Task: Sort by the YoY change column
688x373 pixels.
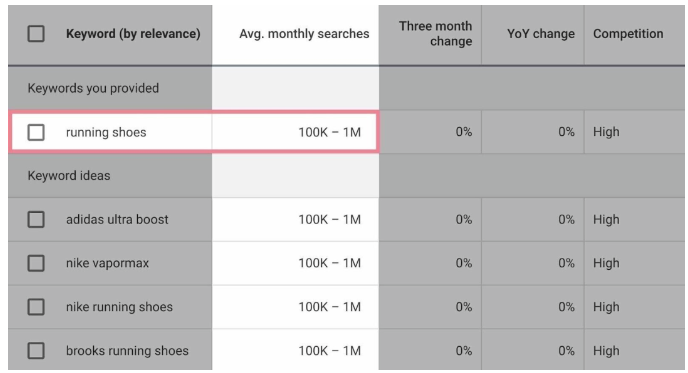Action: point(541,34)
